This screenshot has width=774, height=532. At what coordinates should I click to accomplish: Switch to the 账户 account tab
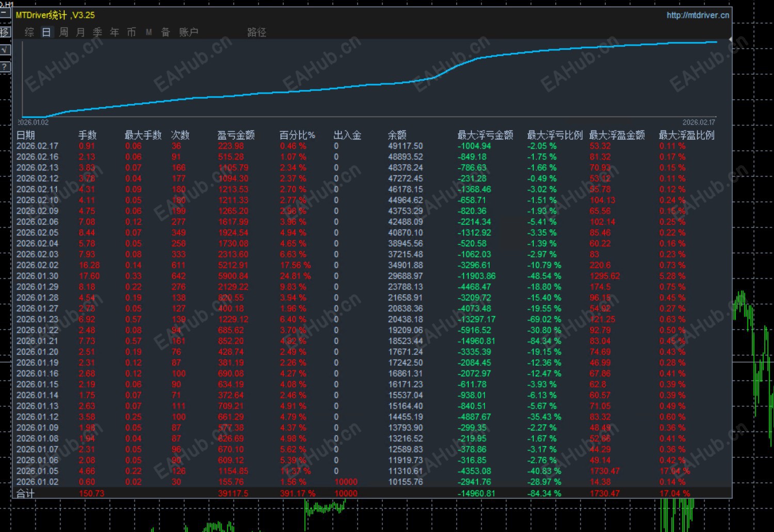coord(188,32)
